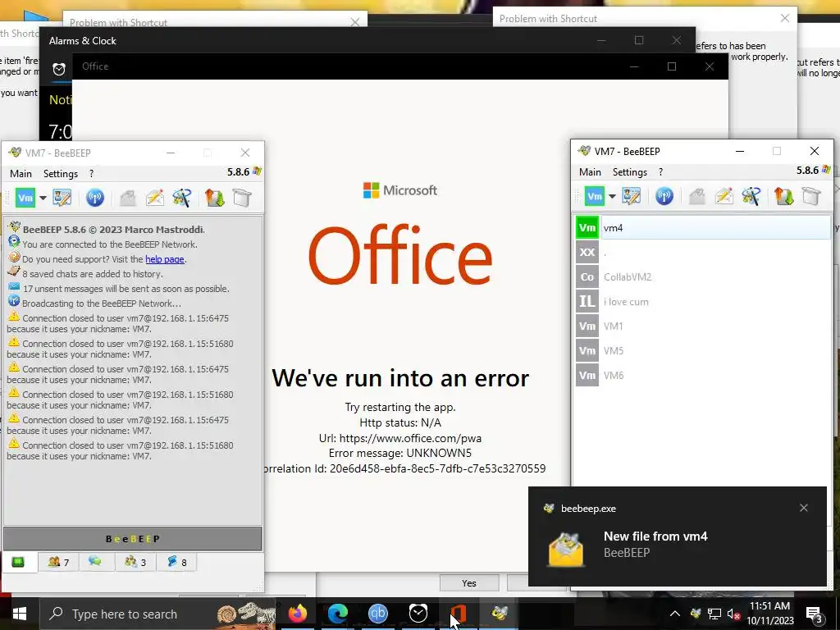The height and width of the screenshot is (630, 840).
Task: Switch to the chat bubbles tab
Action: [95, 562]
